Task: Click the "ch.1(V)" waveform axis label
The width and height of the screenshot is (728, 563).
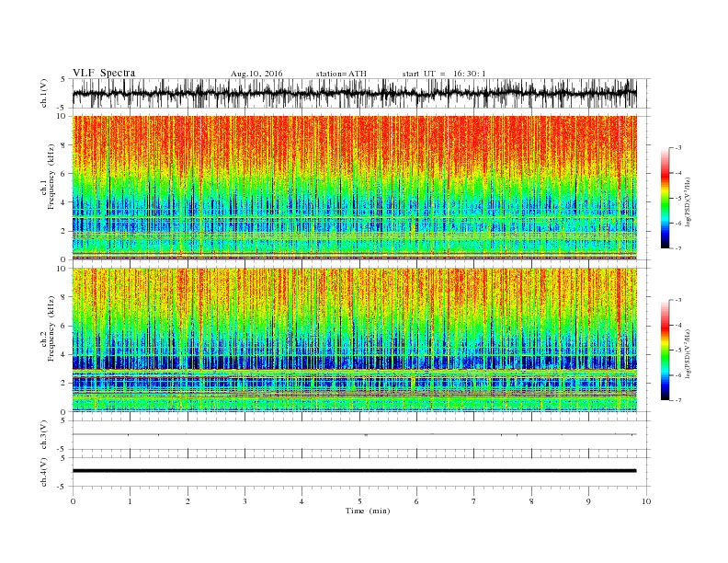Action: click(44, 93)
